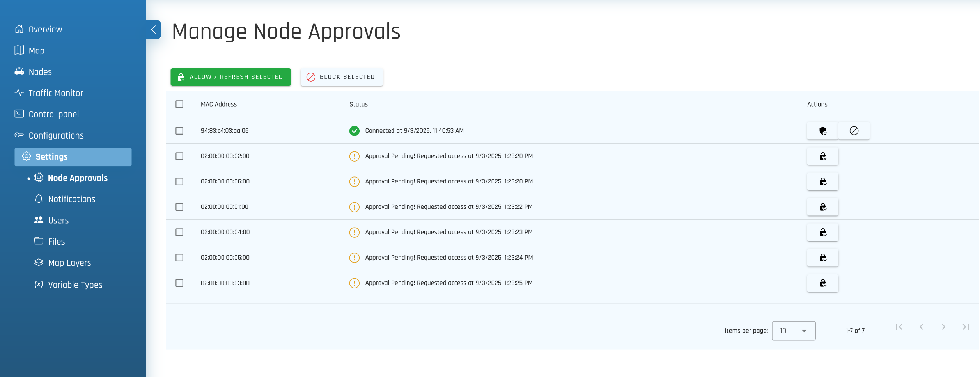Click the Allow / Refresh Selected button
The width and height of the screenshot is (980, 377).
click(x=230, y=77)
